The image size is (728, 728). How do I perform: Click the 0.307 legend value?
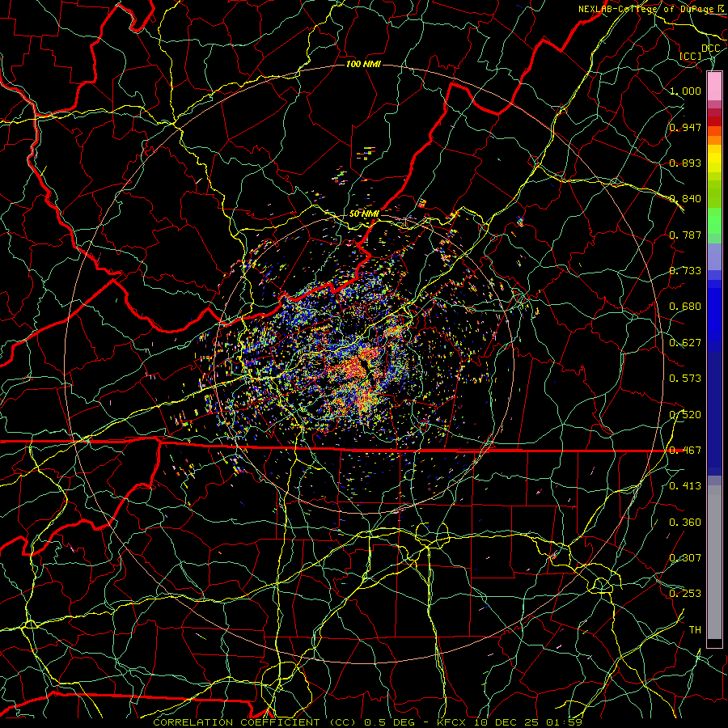pos(685,558)
